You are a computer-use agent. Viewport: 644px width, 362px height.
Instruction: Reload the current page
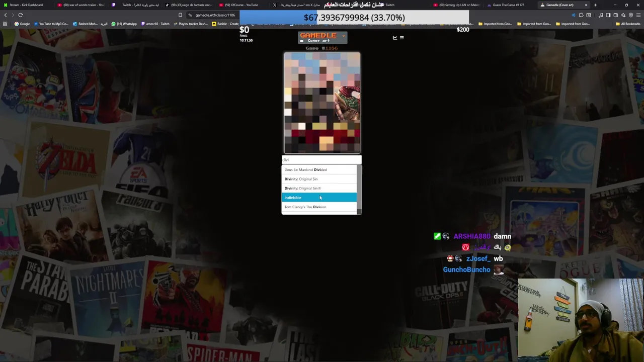(x=21, y=15)
